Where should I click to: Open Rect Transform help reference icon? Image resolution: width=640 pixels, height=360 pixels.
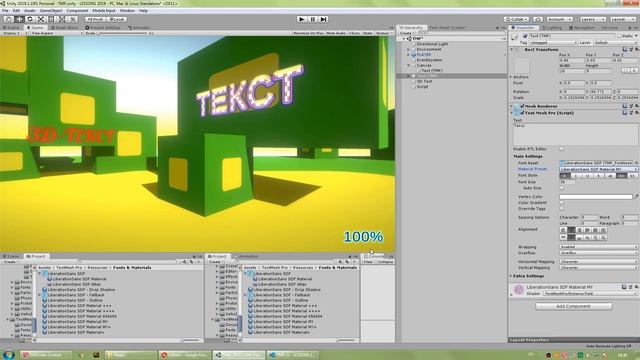pos(624,49)
